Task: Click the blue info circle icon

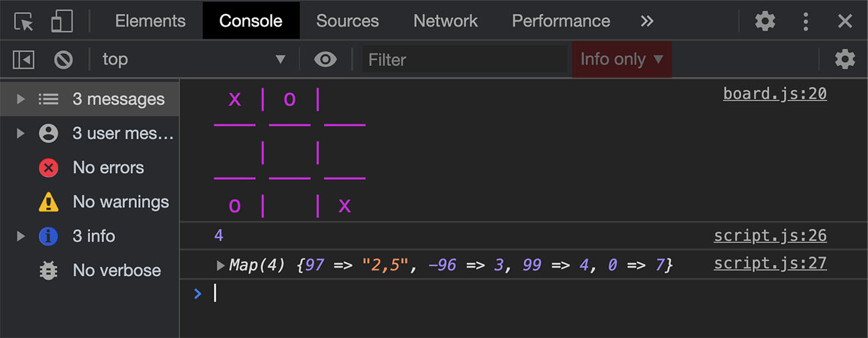Action: [x=48, y=236]
